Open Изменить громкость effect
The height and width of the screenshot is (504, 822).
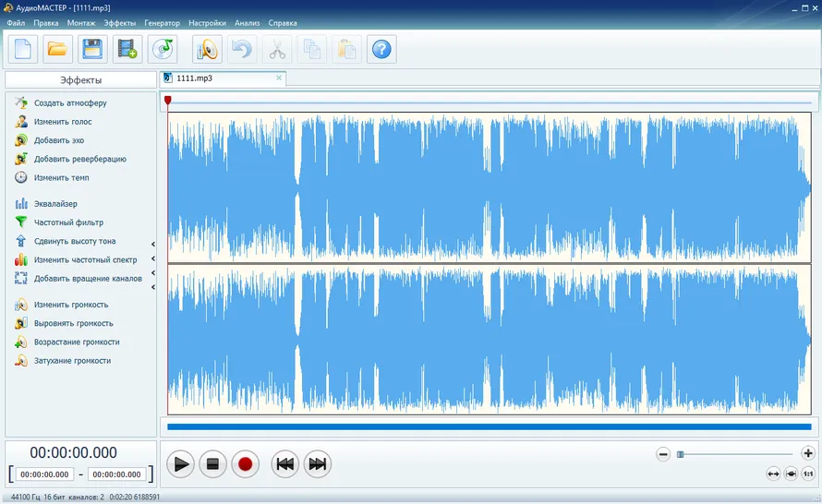(x=71, y=305)
